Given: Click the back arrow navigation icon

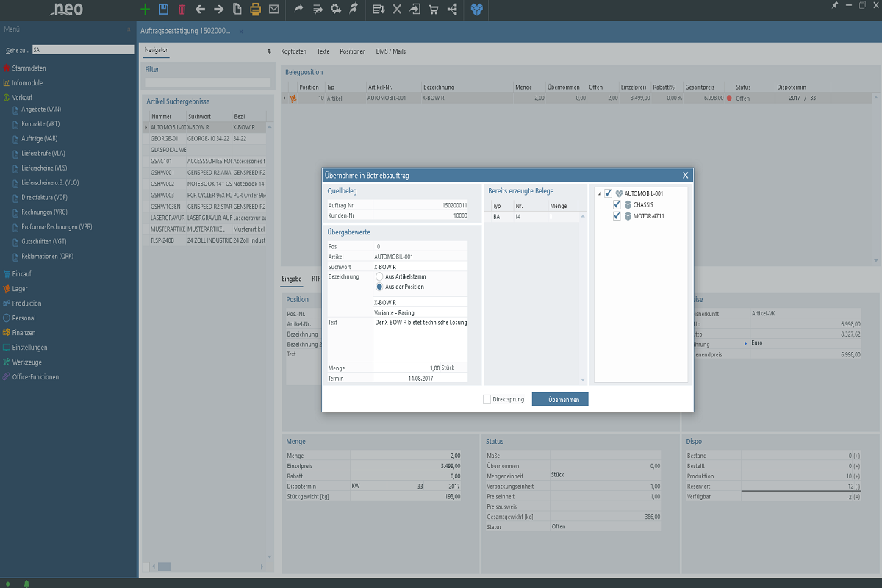Looking at the screenshot, I should click(x=200, y=10).
